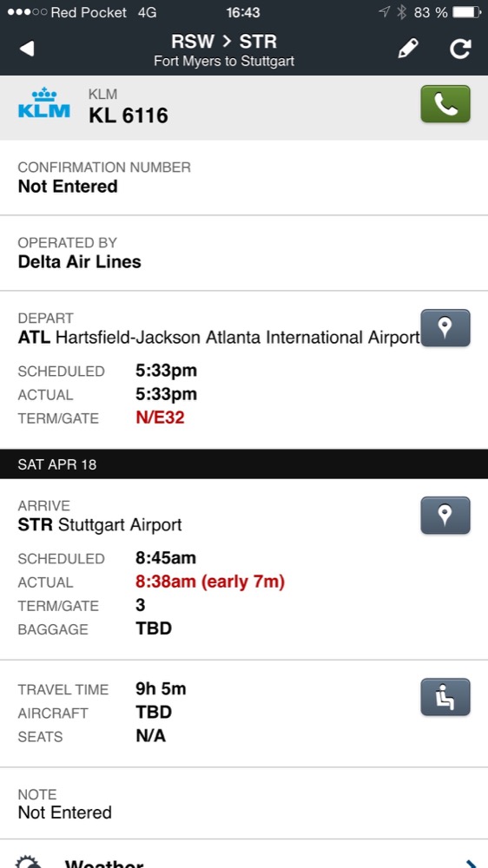Screen dimensions: 488x868
Task: Open the pencil edit icon
Action: (x=408, y=49)
